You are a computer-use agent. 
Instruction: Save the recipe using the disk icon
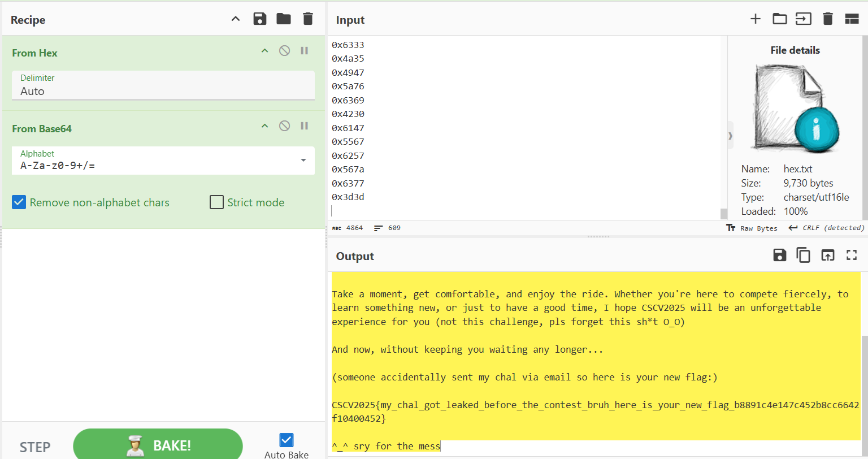pyautogui.click(x=259, y=19)
